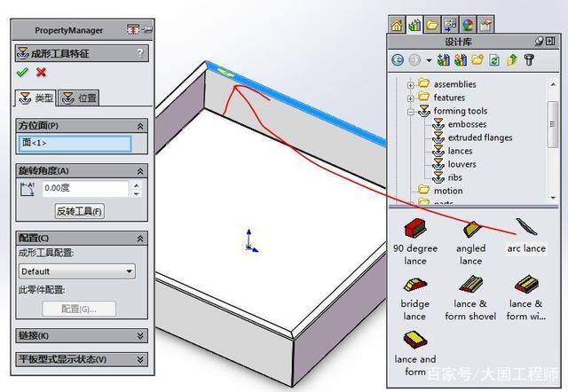
Task: Click the file explorer folder tab icon
Action: [432, 25]
